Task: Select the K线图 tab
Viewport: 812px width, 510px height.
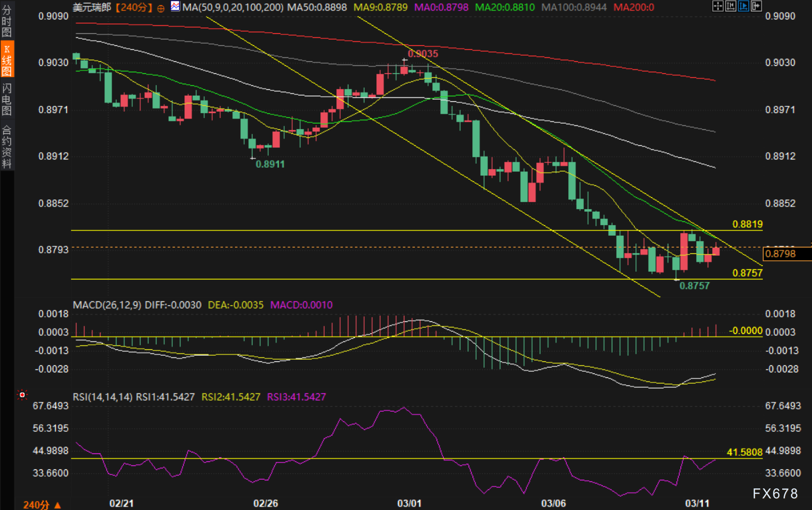Action: click(7, 60)
